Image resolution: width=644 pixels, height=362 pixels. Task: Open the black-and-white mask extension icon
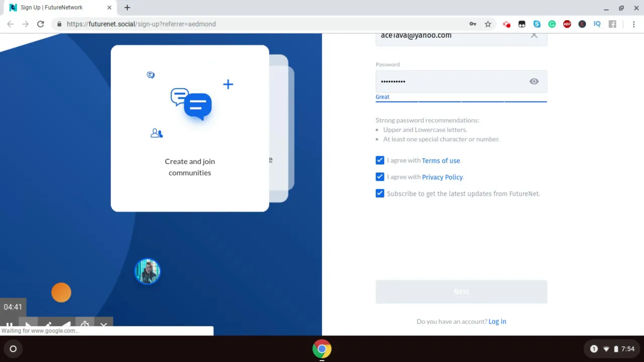click(x=522, y=24)
